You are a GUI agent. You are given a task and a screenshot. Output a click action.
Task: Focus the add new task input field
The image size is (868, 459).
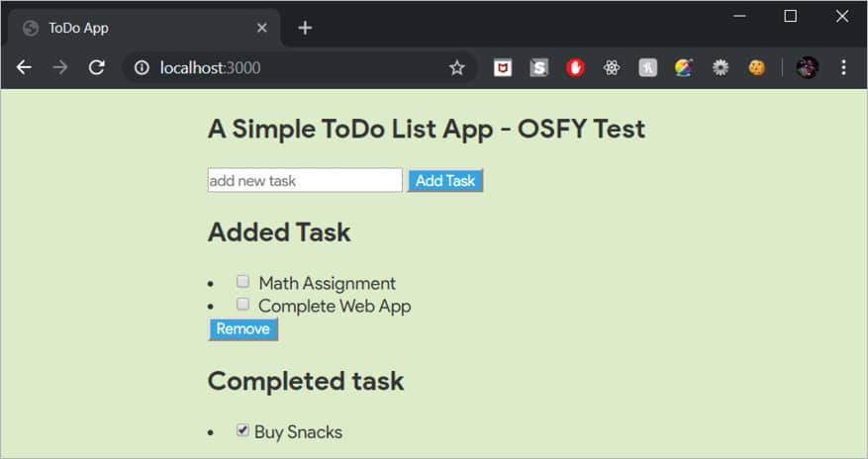pyautogui.click(x=305, y=180)
